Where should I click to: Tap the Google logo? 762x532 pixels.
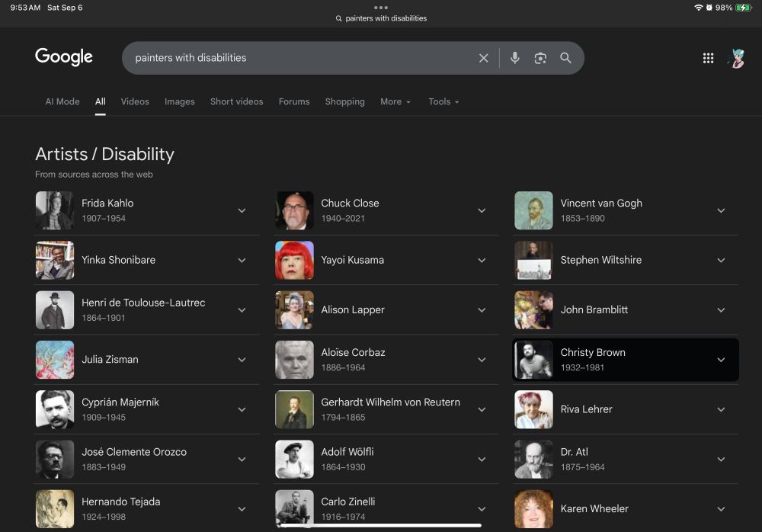tap(64, 57)
